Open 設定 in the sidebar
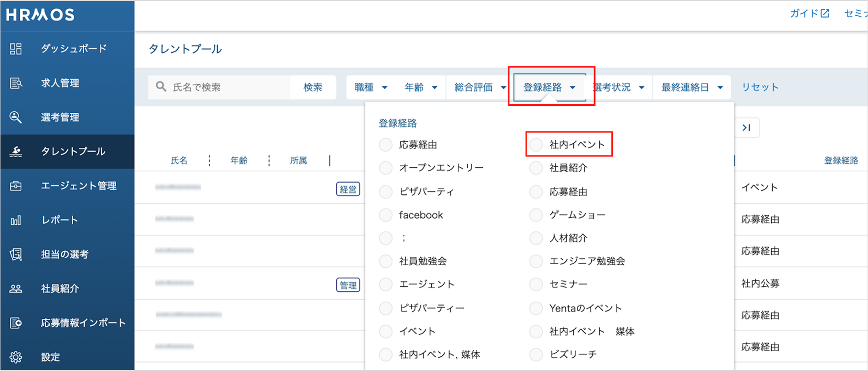Viewport: 868px width, 371px height. (x=67, y=357)
